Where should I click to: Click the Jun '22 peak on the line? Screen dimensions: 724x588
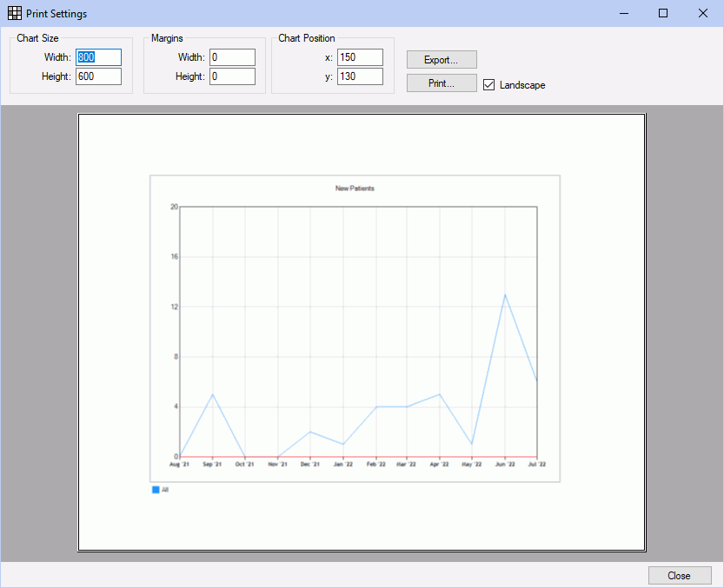click(x=505, y=294)
